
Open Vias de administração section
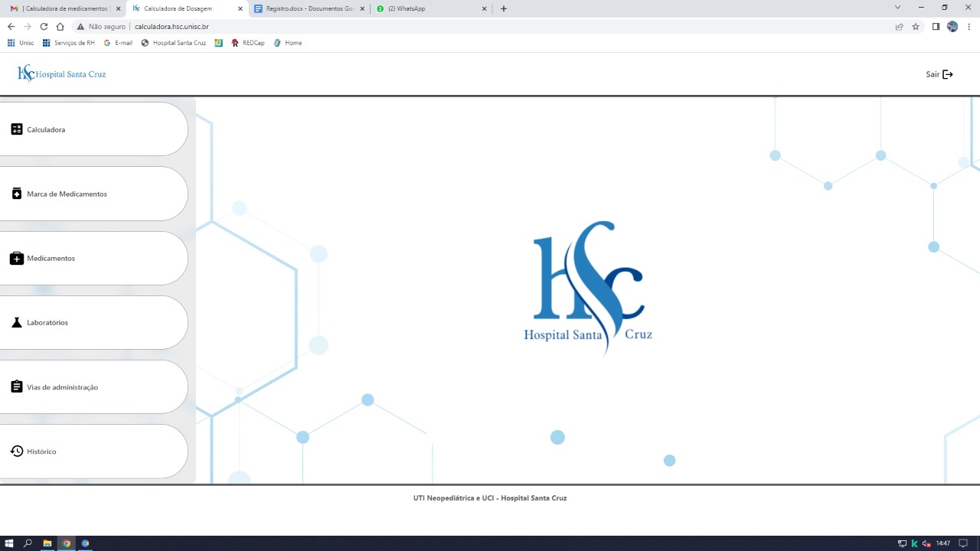point(93,387)
